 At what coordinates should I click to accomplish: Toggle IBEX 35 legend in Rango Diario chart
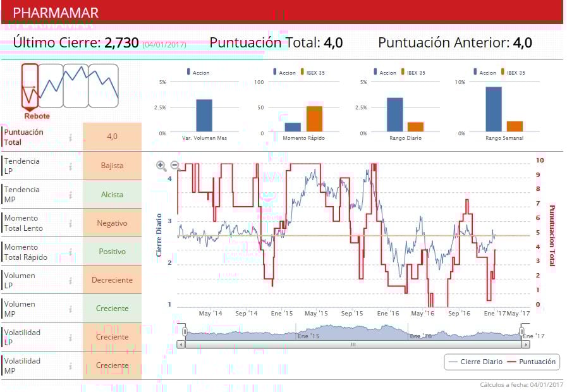coord(413,72)
